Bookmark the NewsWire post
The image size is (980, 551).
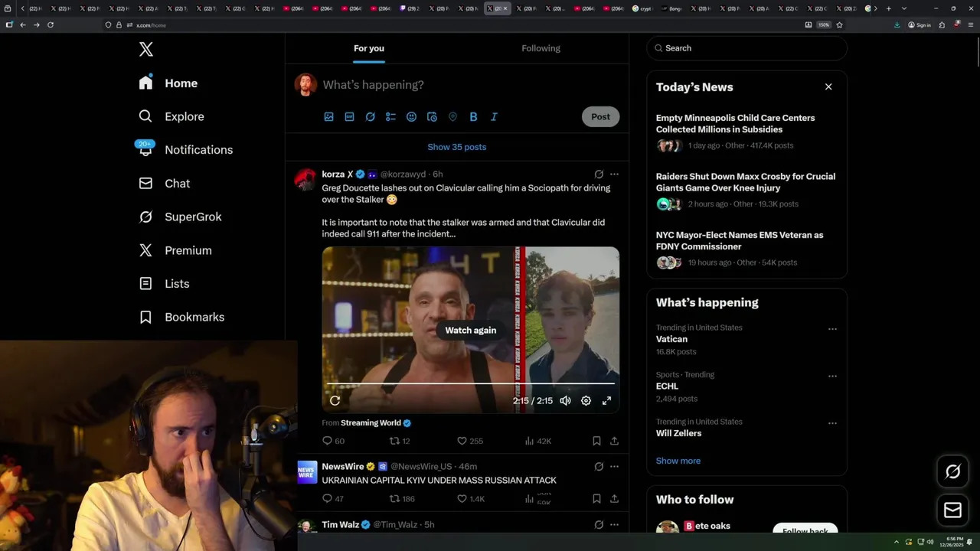(596, 499)
